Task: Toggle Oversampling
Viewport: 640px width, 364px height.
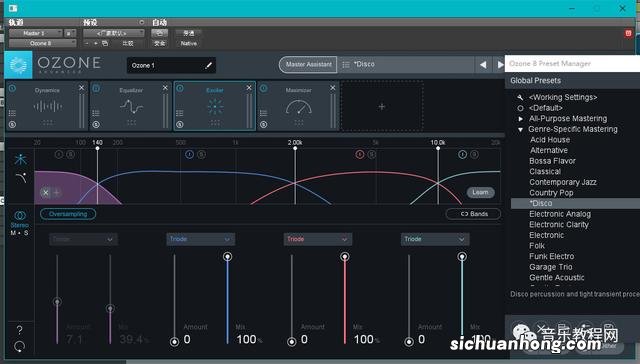Action: pos(68,214)
